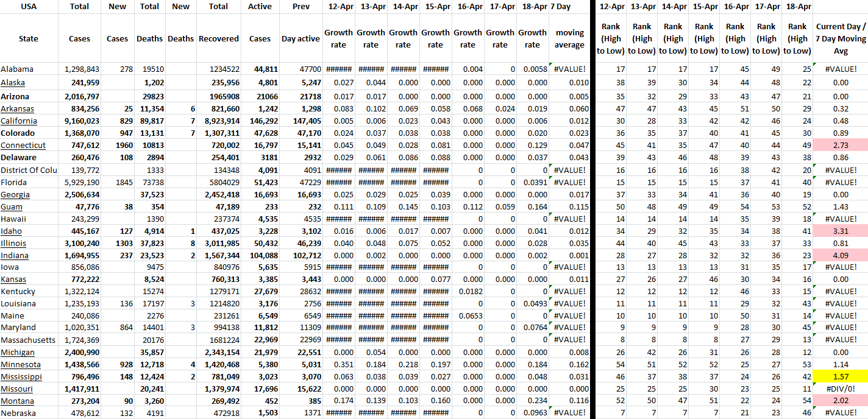Viewport: 868px width, 419px height.
Task: Open the Michigan link
Action: click(x=18, y=353)
